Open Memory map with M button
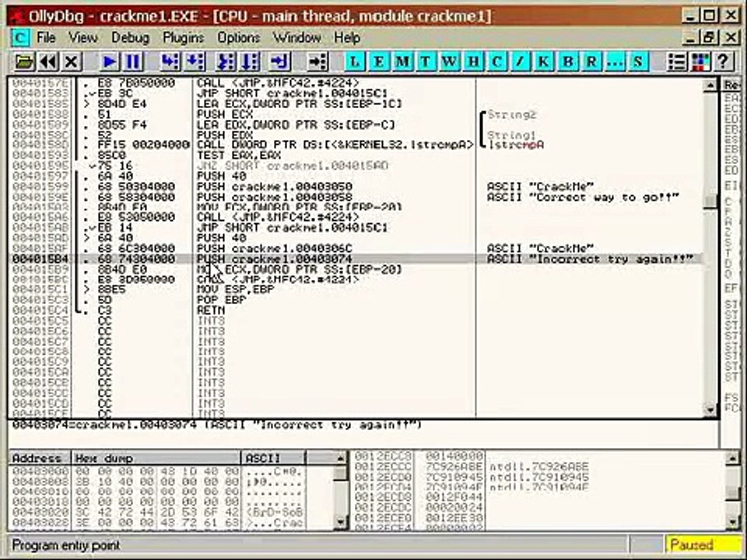Image resolution: width=747 pixels, height=560 pixels. 402,61
